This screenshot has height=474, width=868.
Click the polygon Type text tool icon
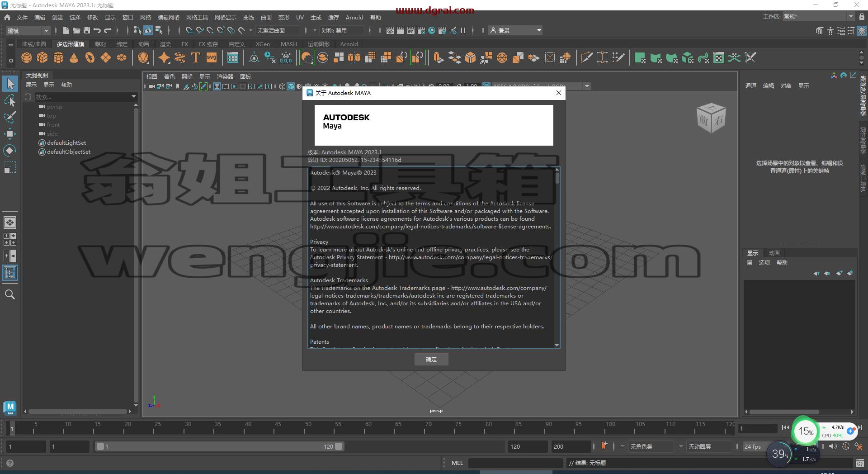(196, 57)
